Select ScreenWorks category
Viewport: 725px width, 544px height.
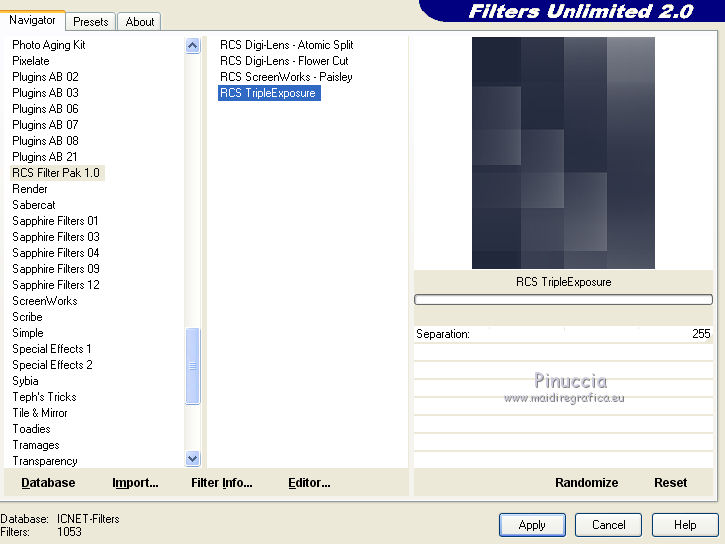(44, 301)
